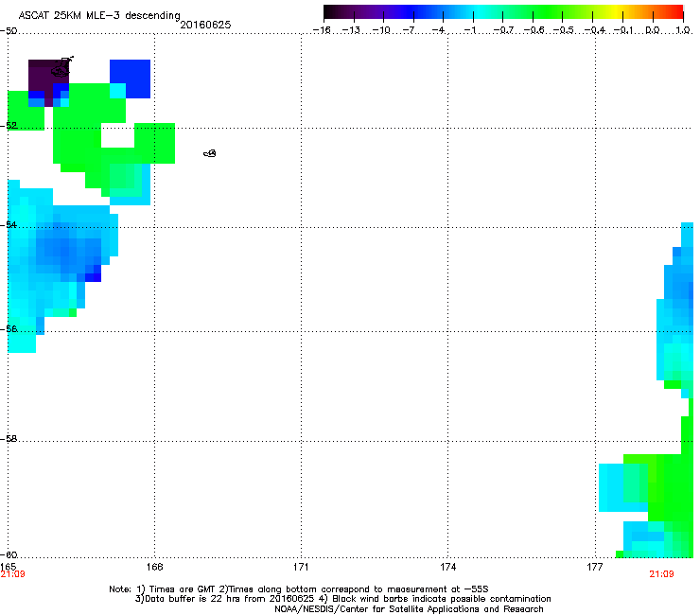Click the 'ASCAT 25KM MLE-3 descending' title
This screenshot has width=700, height=615.
(x=99, y=15)
